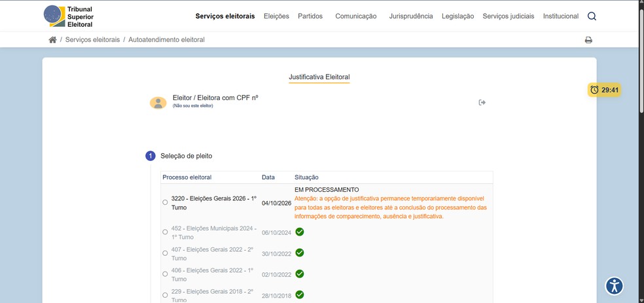644x303 pixels.
Task: Open the accessibility widget icon
Action: (614, 286)
